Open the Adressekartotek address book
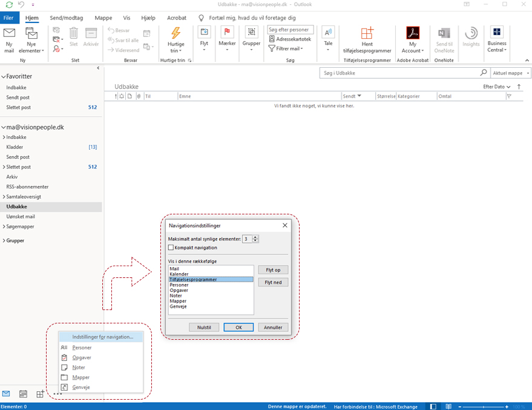This screenshot has height=410, width=532. click(290, 39)
